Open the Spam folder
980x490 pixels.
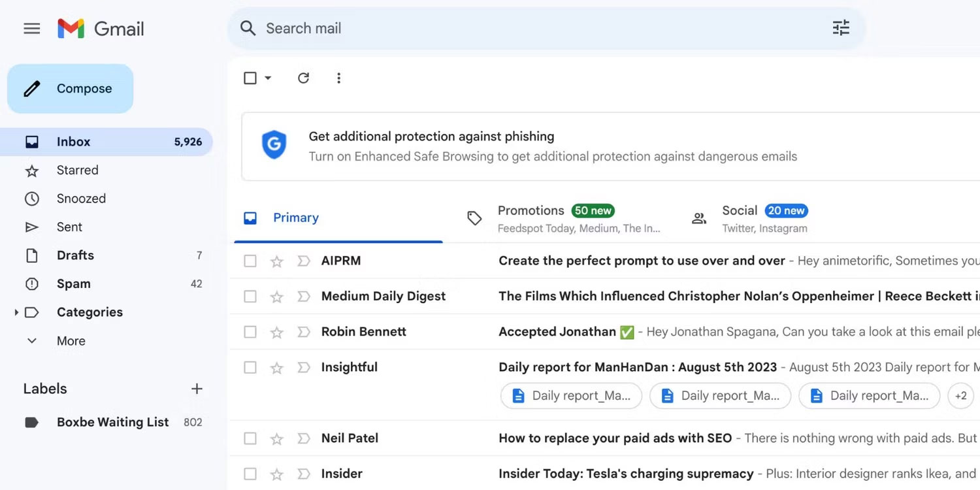(73, 284)
